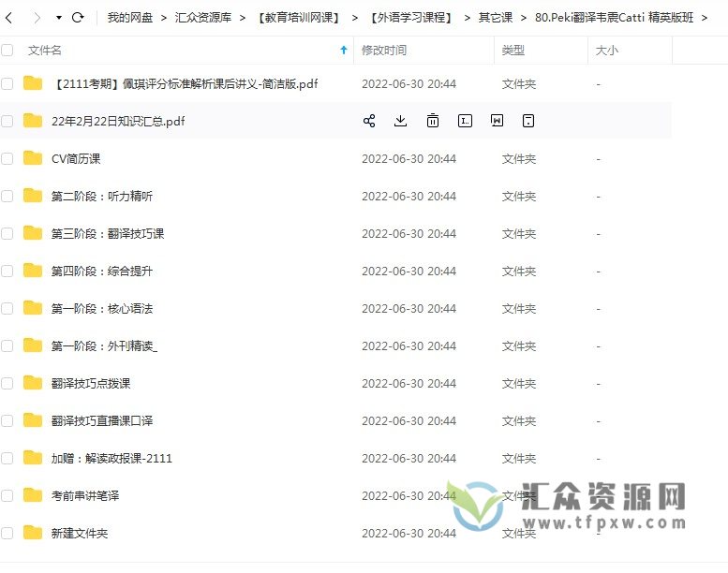Open the 第二阶段：听力精听 folder name
This screenshot has height=573, width=728.
[102, 197]
